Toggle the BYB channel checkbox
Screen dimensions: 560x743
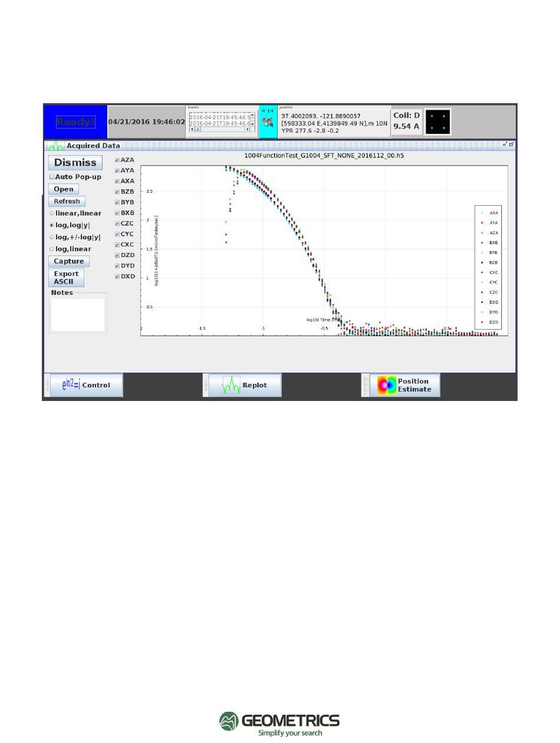[x=117, y=202]
